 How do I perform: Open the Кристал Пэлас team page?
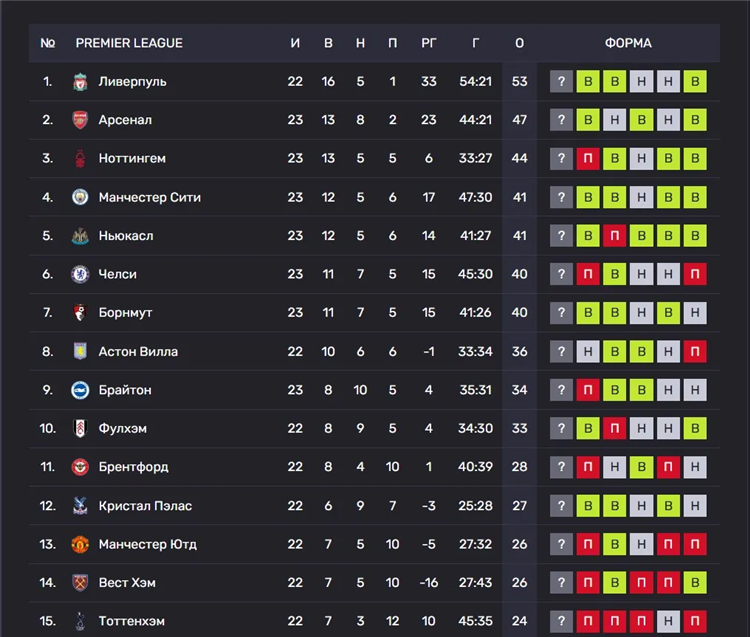pyautogui.click(x=145, y=505)
